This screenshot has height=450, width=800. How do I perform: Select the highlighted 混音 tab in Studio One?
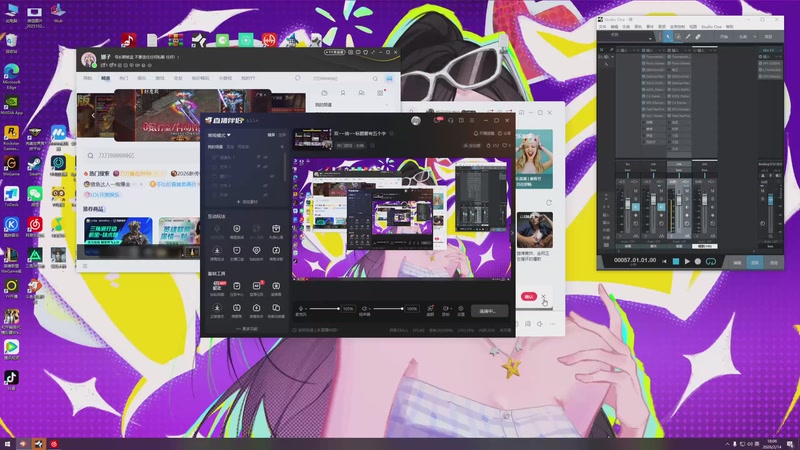[755, 262]
